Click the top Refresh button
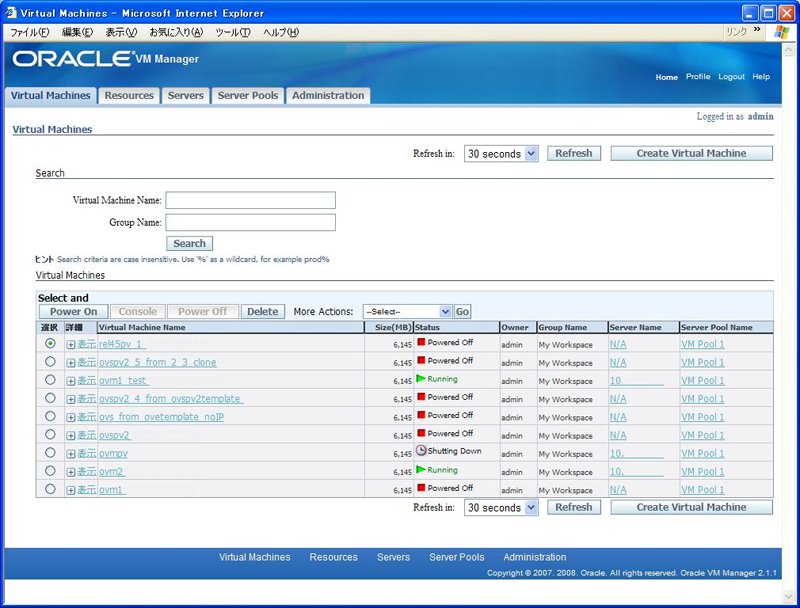 574,154
